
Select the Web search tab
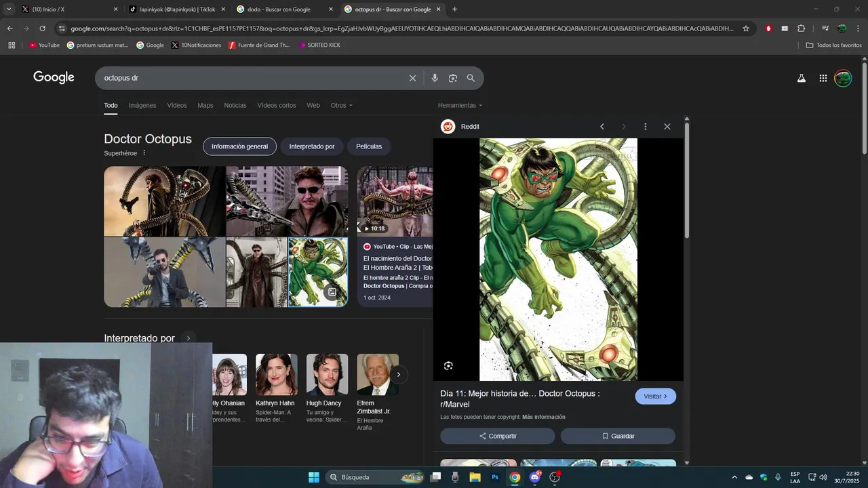(313, 106)
